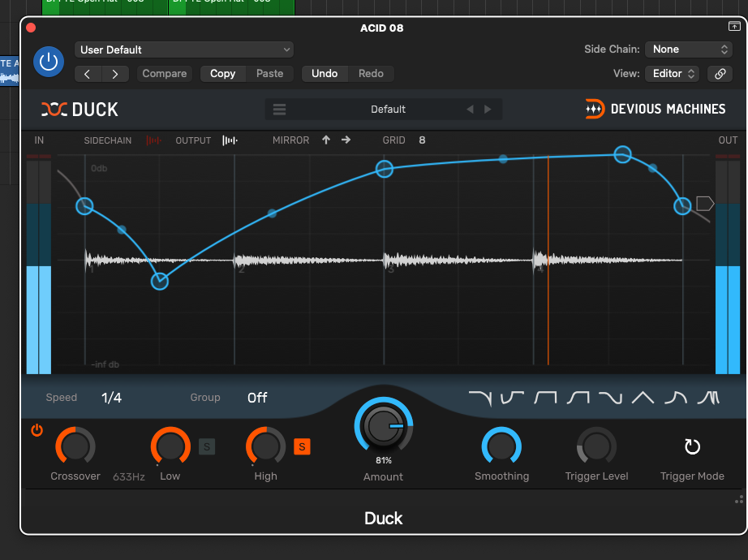Select the third of eight envelope shape presets
Screen dimensions: 748x560
click(x=545, y=398)
